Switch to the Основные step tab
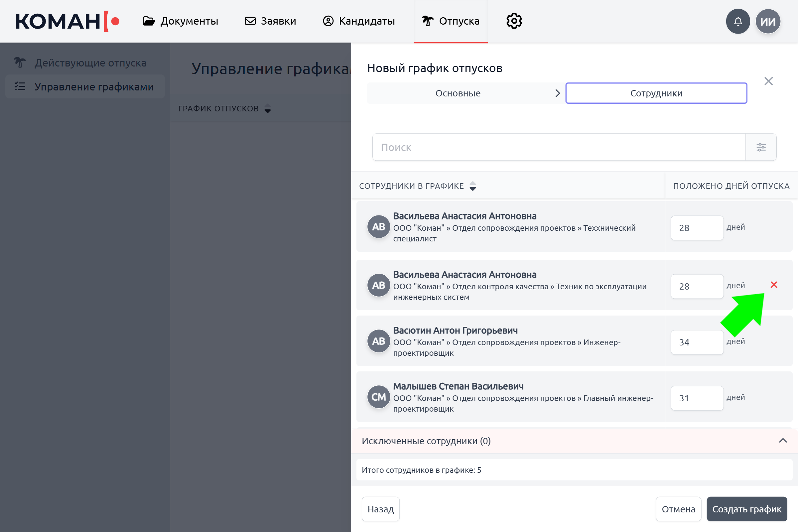This screenshot has width=798, height=532. pyautogui.click(x=458, y=93)
